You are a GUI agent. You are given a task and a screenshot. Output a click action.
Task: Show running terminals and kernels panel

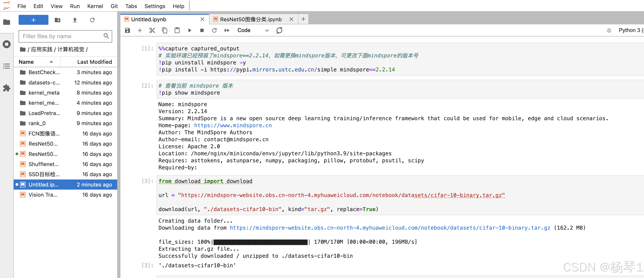[6, 44]
